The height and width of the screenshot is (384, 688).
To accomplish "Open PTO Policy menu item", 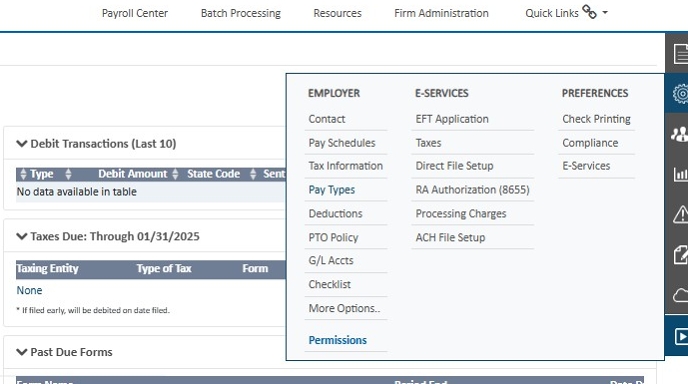I will [333, 237].
